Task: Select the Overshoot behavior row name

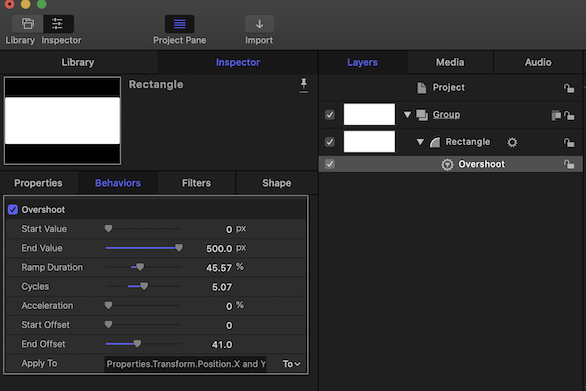Action: pyautogui.click(x=481, y=164)
